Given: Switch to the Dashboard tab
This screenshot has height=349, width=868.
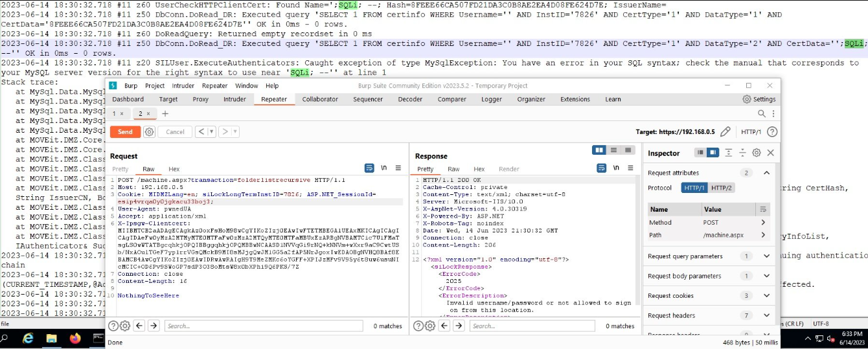Looking at the screenshot, I should (x=128, y=99).
